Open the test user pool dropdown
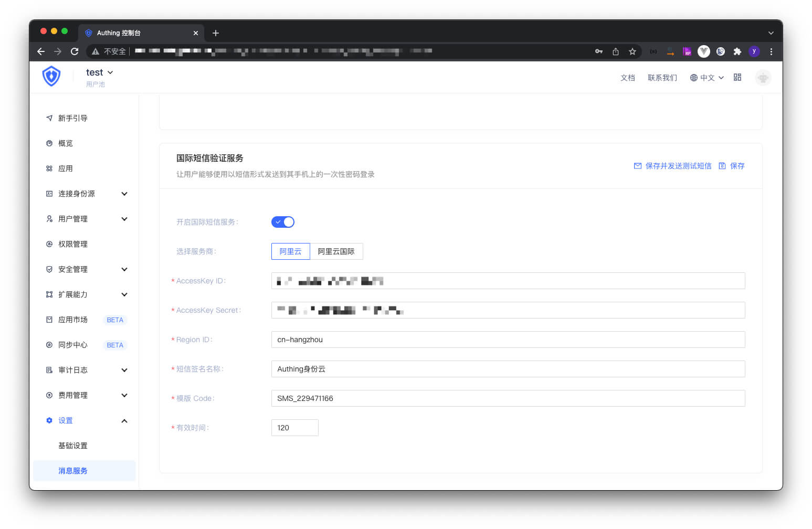The image size is (812, 529). coord(100,72)
